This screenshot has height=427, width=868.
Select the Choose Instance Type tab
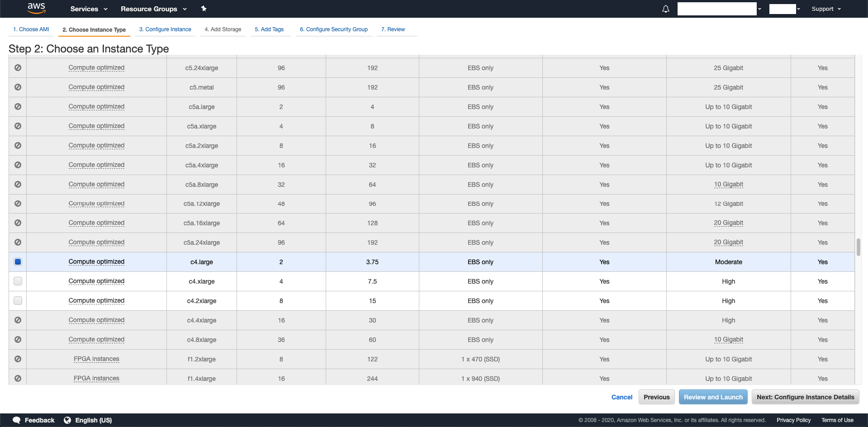94,30
